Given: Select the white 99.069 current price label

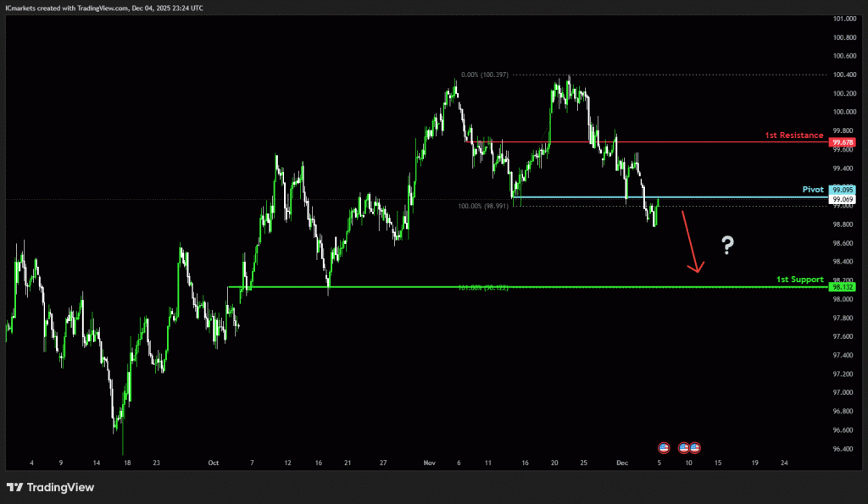Looking at the screenshot, I should point(843,199).
